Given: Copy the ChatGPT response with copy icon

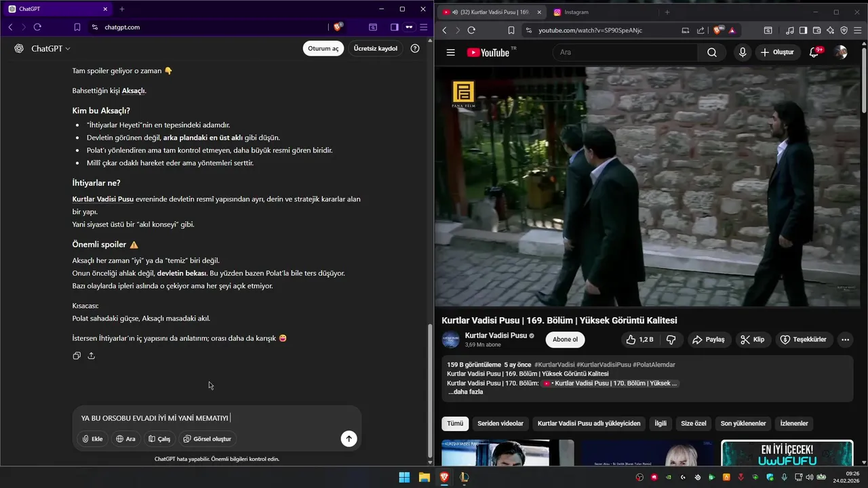Looking at the screenshot, I should coord(77,356).
